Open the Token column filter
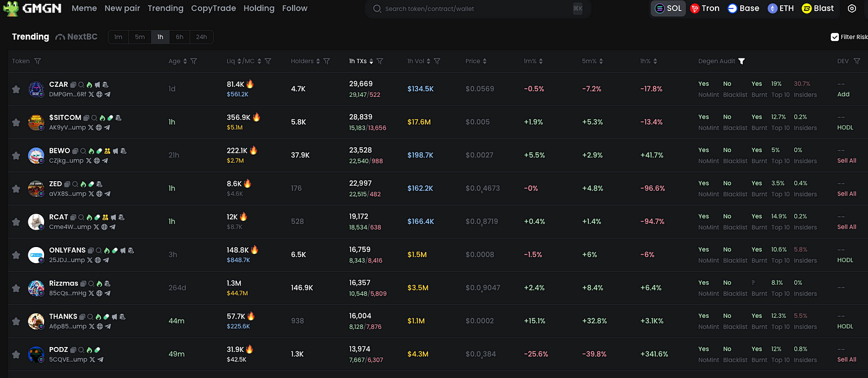This screenshot has width=868, height=378. [38, 61]
